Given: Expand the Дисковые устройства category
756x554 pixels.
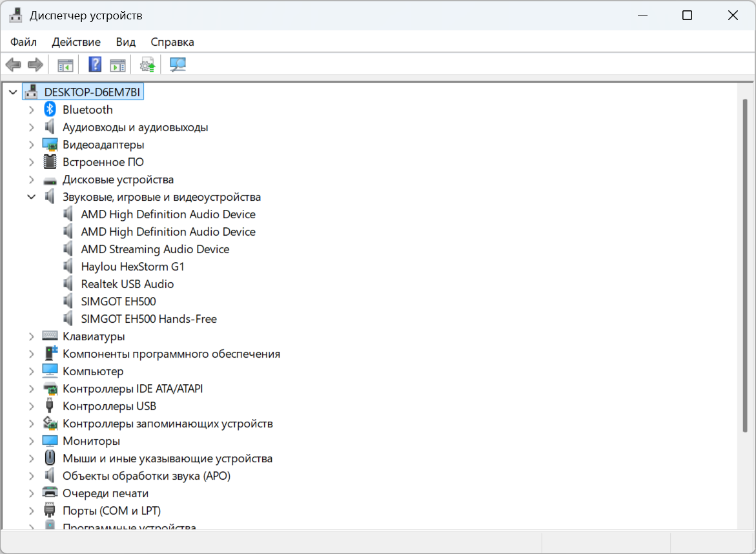Looking at the screenshot, I should [x=32, y=180].
